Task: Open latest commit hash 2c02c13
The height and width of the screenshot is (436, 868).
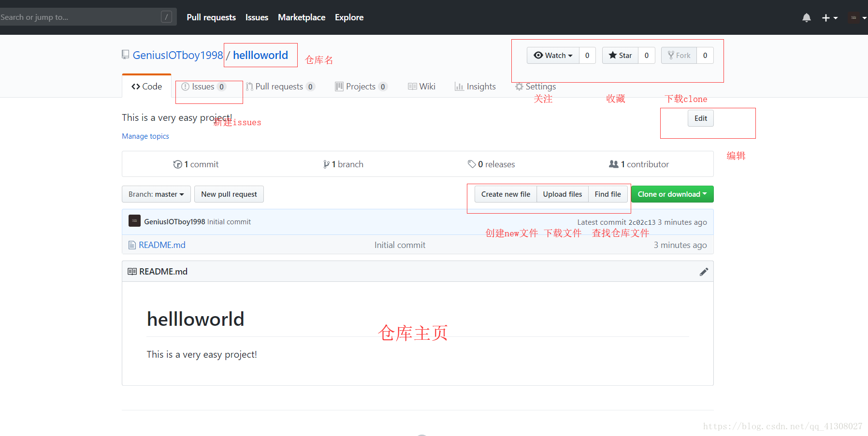Action: point(642,222)
